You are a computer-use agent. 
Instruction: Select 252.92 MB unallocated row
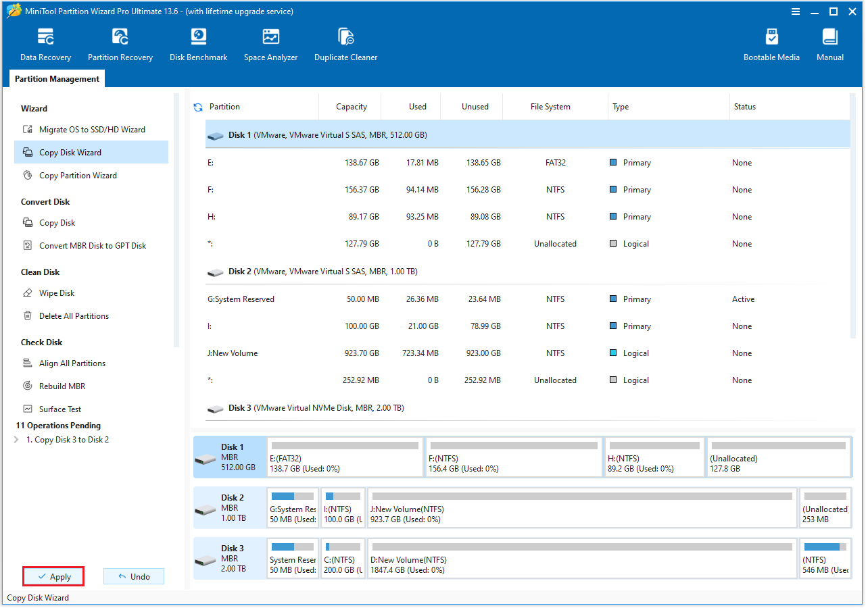(x=527, y=380)
